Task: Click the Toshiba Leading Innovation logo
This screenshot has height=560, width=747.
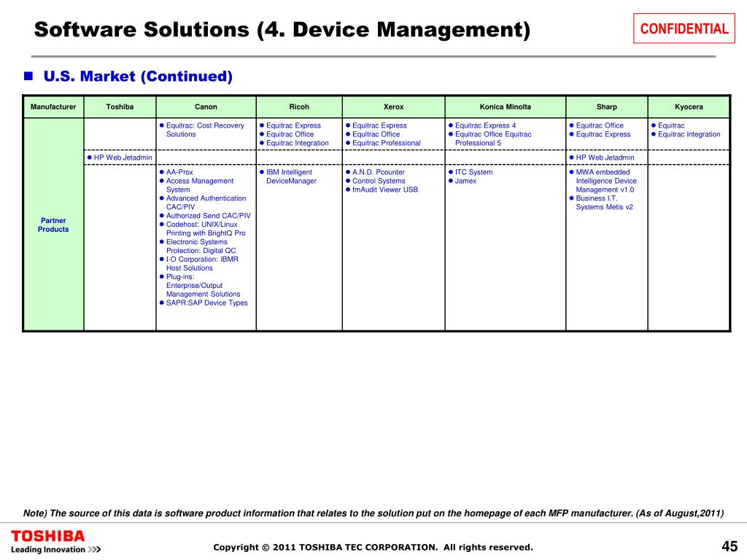Action: coord(55,542)
